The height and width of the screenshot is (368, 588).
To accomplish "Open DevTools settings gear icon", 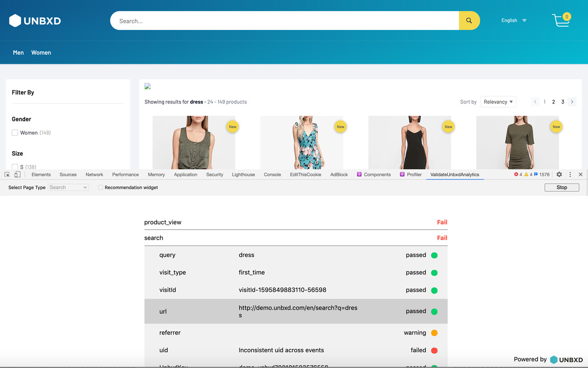I will pyautogui.click(x=559, y=174).
